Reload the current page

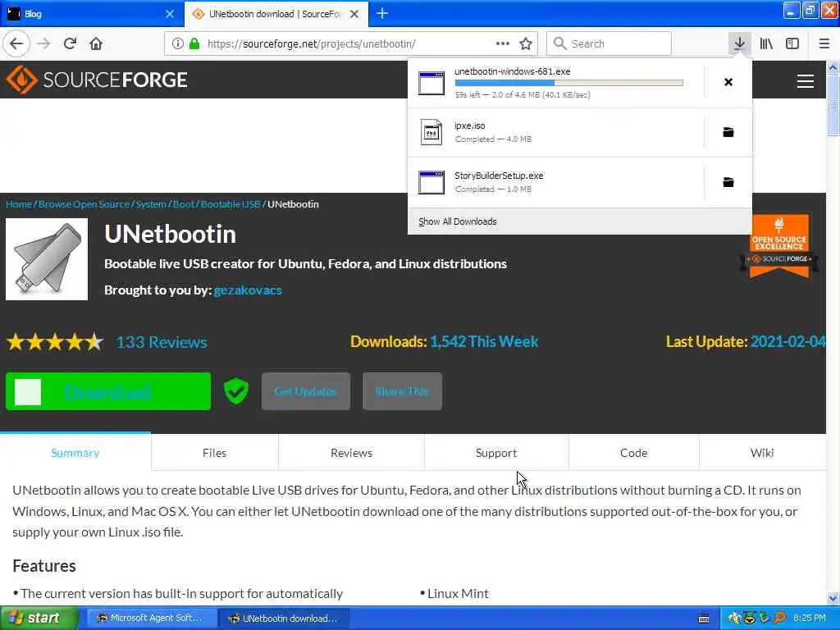(70, 43)
